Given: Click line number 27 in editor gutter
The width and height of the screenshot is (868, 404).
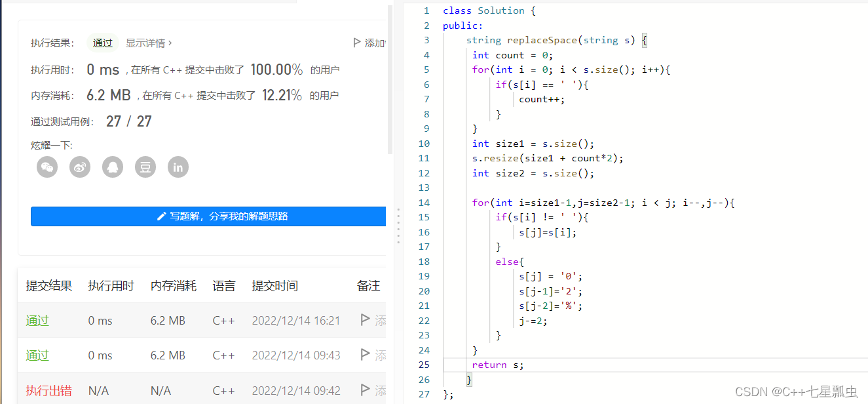Looking at the screenshot, I should tap(424, 394).
